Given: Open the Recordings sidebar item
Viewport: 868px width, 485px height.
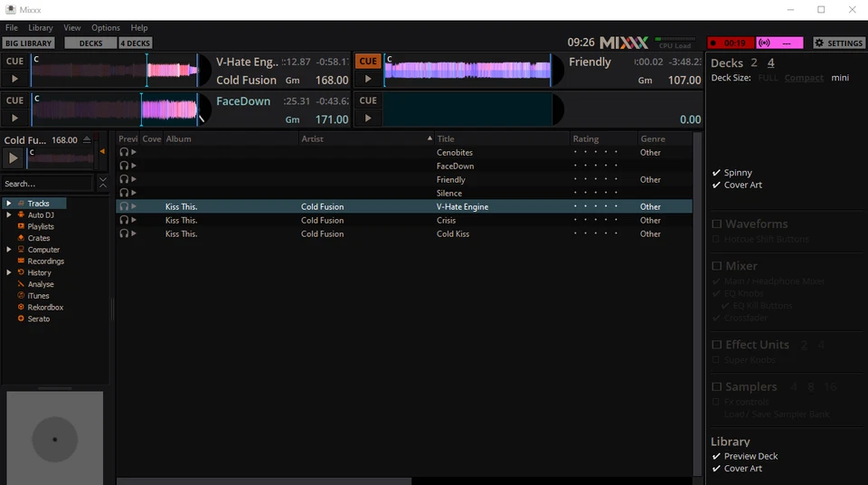Looking at the screenshot, I should click(x=46, y=262).
